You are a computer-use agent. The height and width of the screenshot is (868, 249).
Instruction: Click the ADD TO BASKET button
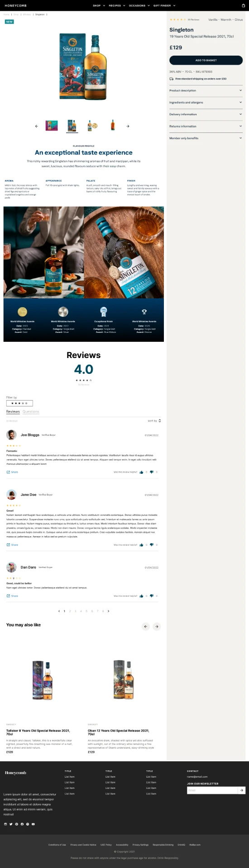tap(206, 60)
